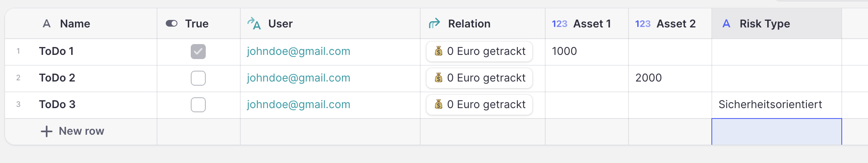Click the toggle icon in True header
This screenshot has height=163, width=868.
tap(172, 24)
